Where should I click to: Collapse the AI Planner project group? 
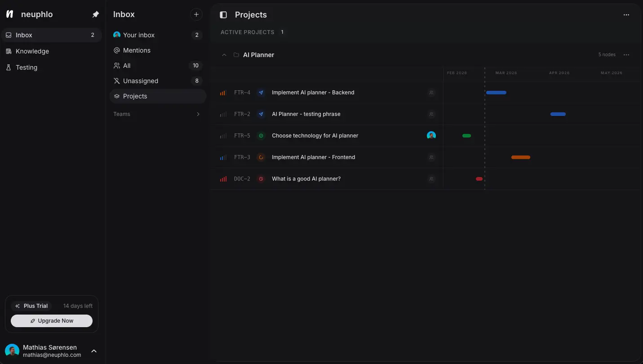pyautogui.click(x=224, y=55)
